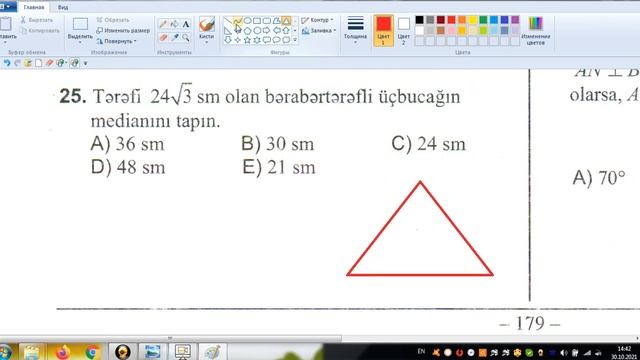Choose the highlighted Triangle shape
Screen dimensions: 640x360
pos(287,21)
